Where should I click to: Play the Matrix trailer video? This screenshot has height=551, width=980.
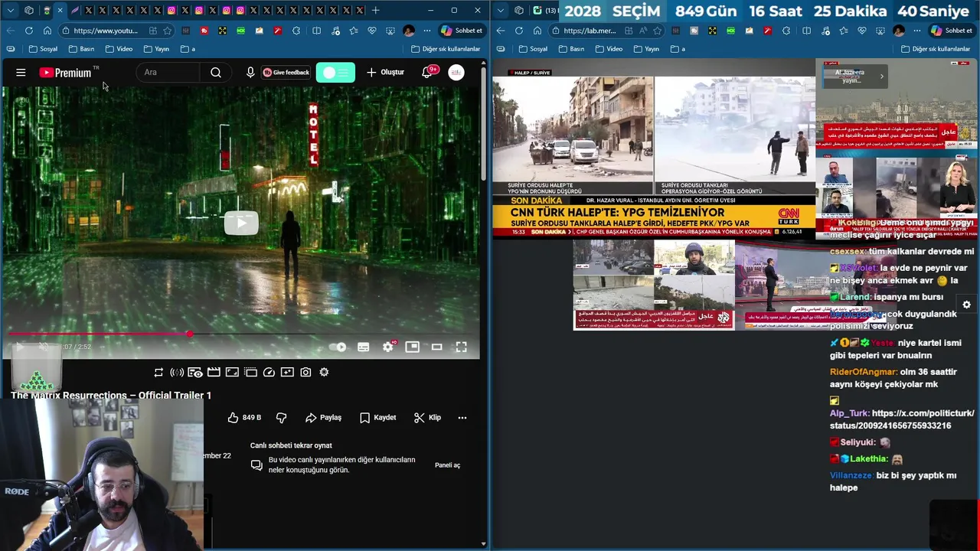click(x=241, y=223)
